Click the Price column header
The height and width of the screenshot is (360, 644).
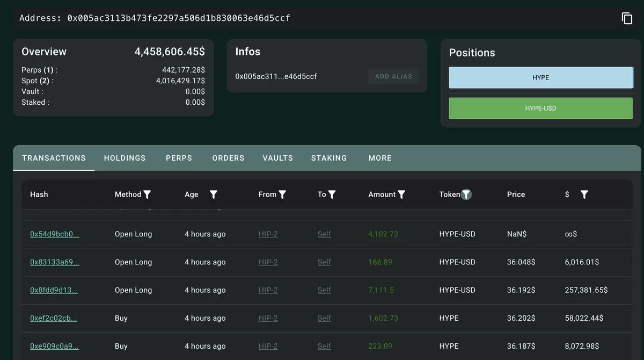516,195
